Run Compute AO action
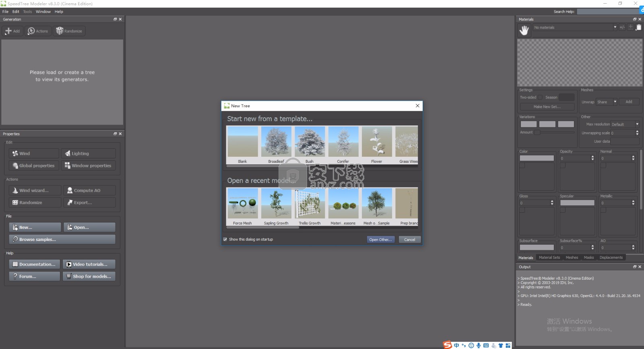644x349 pixels. [89, 191]
